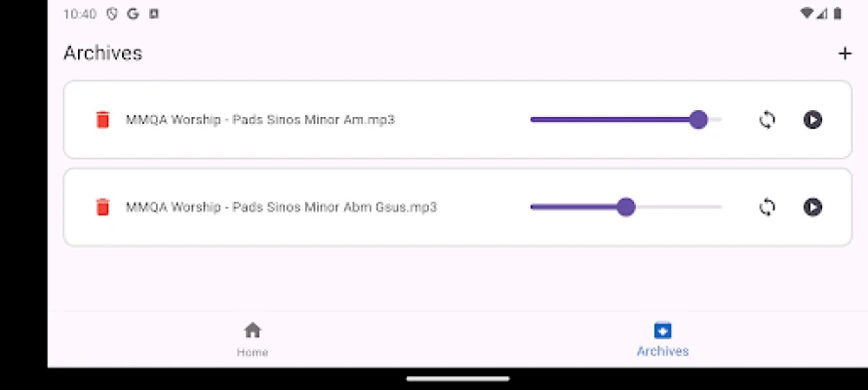Play the Pads Sinos Minor Am track
868x390 pixels.
pyautogui.click(x=812, y=120)
